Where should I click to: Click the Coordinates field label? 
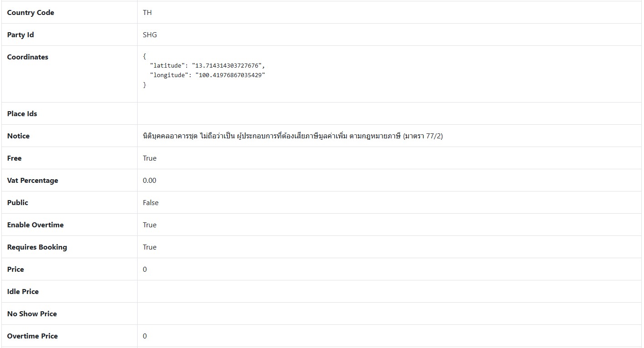[28, 57]
